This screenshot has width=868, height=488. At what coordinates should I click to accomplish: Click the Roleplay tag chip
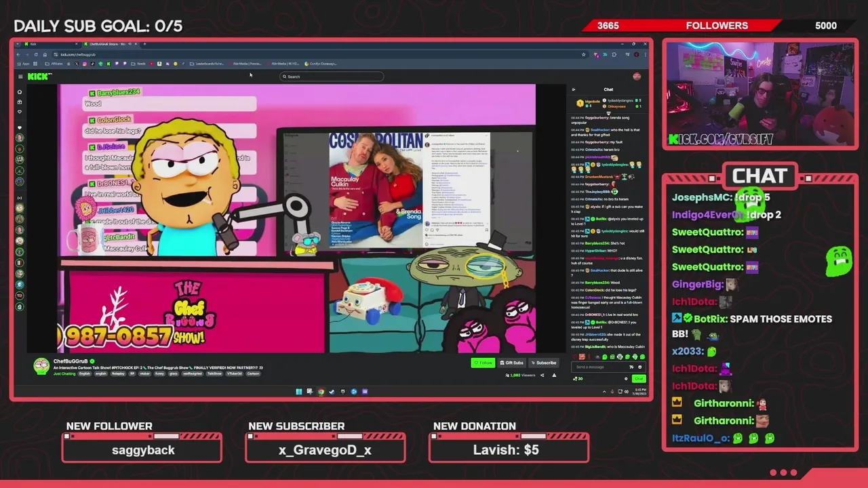tap(118, 373)
